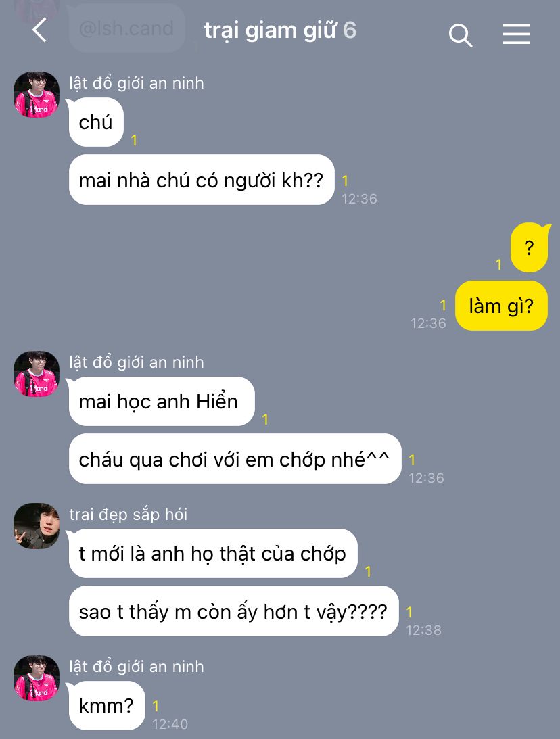Tap the yellow 'làm gì?' bubble
This screenshot has height=739, width=560.
[x=501, y=306]
